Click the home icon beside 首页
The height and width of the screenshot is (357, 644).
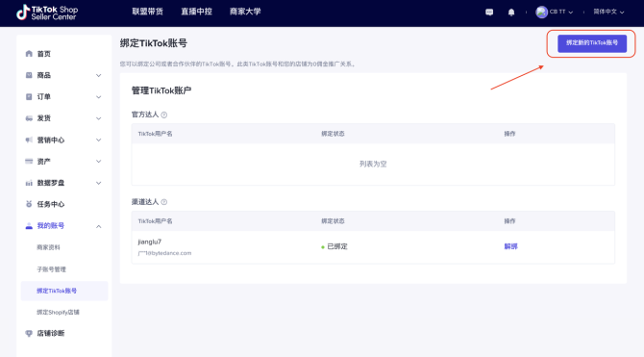pos(29,54)
